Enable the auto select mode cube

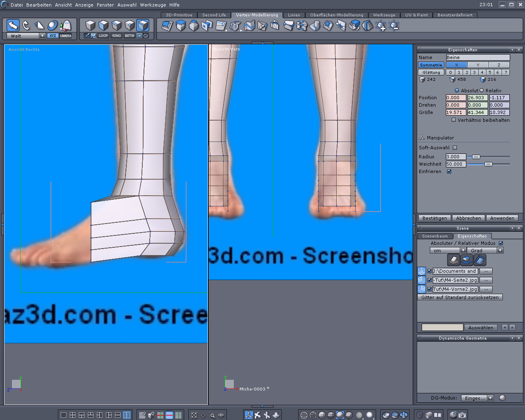(x=143, y=25)
